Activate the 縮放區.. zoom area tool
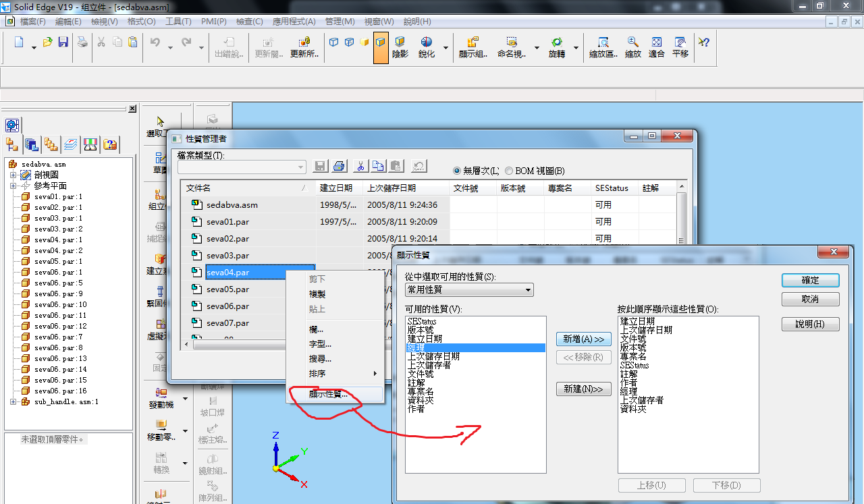 [x=603, y=47]
